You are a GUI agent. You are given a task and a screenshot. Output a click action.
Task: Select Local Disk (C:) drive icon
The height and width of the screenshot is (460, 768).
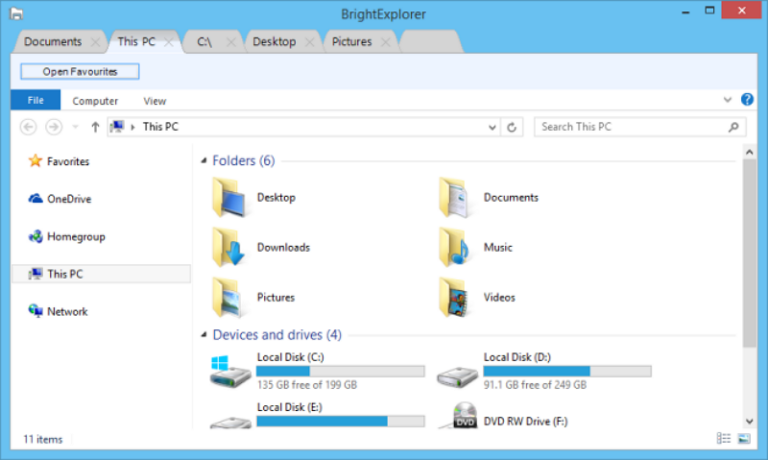point(228,371)
